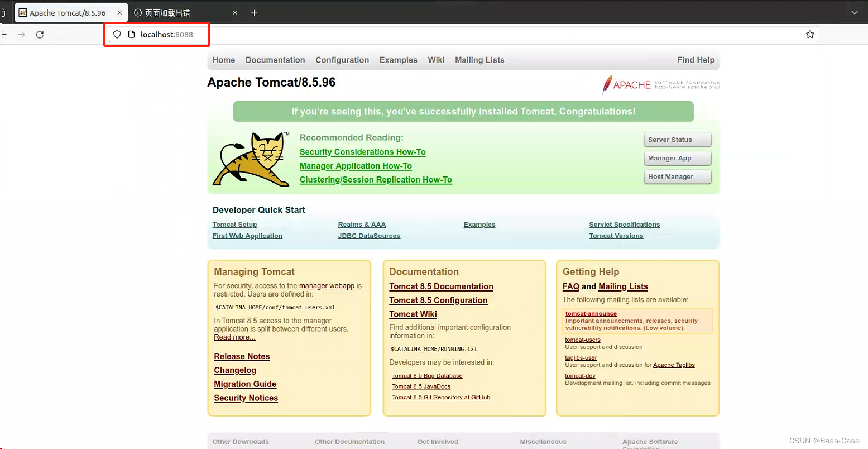Switch to the 页面加载出错 tab

pyautogui.click(x=186, y=13)
